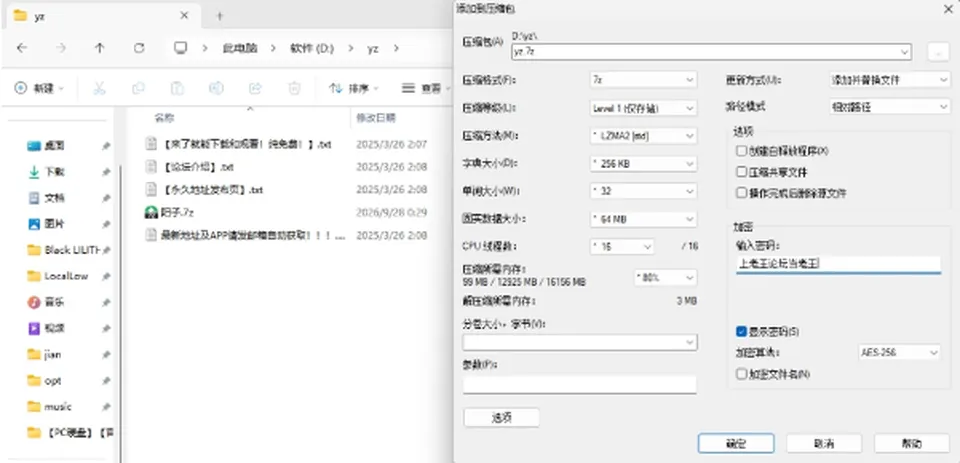Open 分卷大小 combo box
Image resolution: width=960 pixels, height=463 pixels.
point(580,342)
